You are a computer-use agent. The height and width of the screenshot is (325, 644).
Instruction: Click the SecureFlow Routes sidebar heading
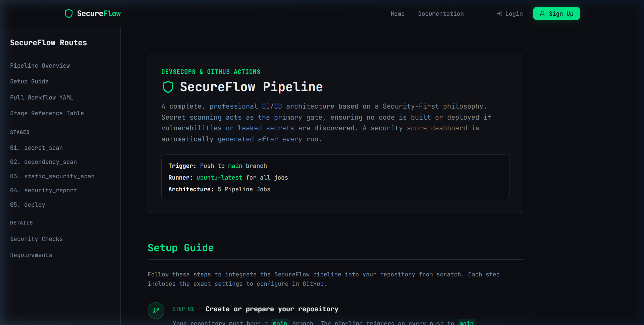48,43
